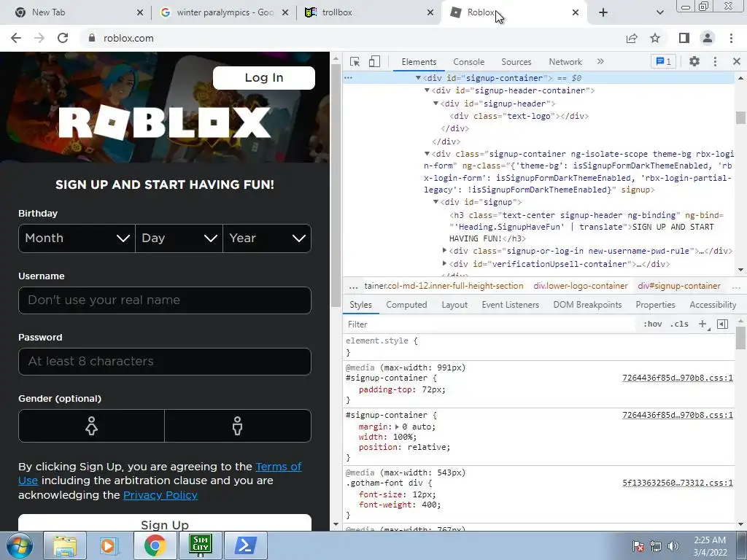
Task: Collapse the signup-container div node
Action: [x=418, y=77]
